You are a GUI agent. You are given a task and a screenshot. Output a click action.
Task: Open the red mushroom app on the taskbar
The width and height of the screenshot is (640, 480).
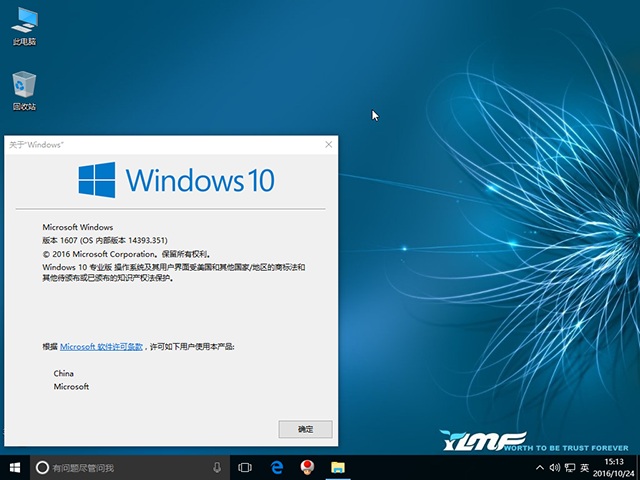(308, 467)
